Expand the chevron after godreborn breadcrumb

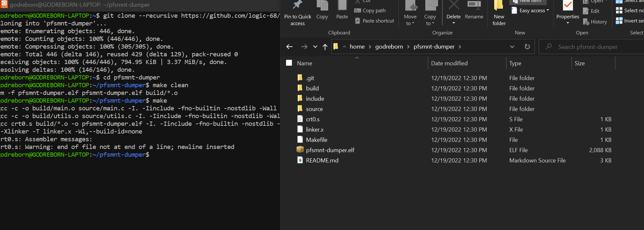pyautogui.click(x=408, y=47)
